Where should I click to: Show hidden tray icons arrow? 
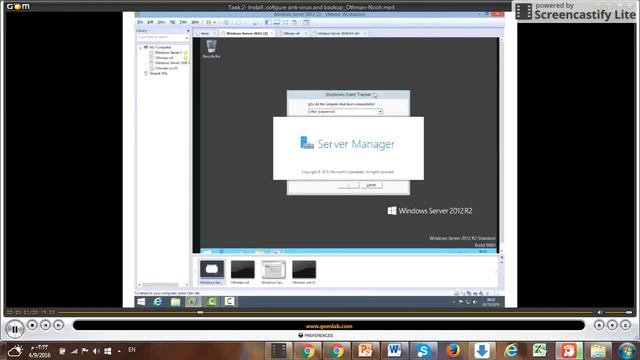click(x=119, y=351)
